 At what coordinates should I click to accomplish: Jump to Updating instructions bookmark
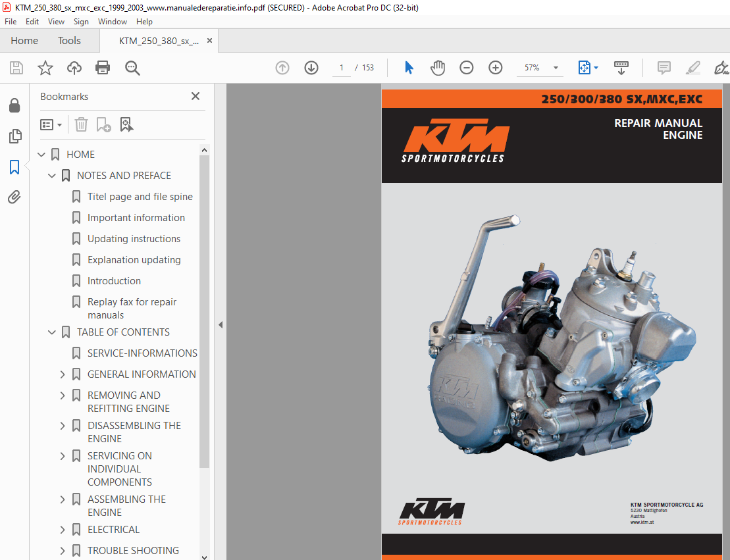pos(134,239)
